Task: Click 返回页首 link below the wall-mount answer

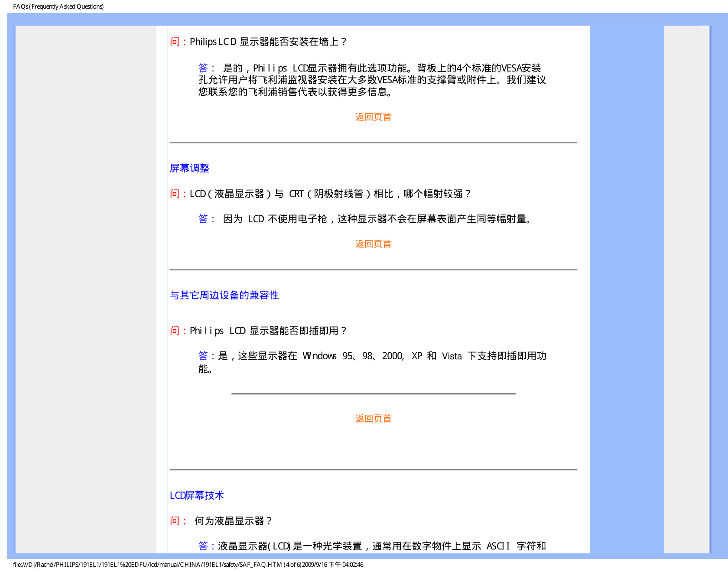Action: (x=373, y=117)
